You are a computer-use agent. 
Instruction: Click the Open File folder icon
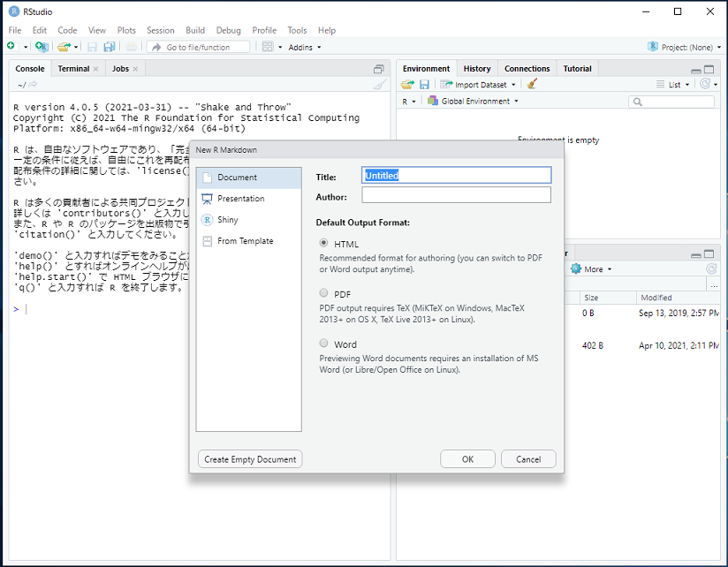tap(64, 47)
